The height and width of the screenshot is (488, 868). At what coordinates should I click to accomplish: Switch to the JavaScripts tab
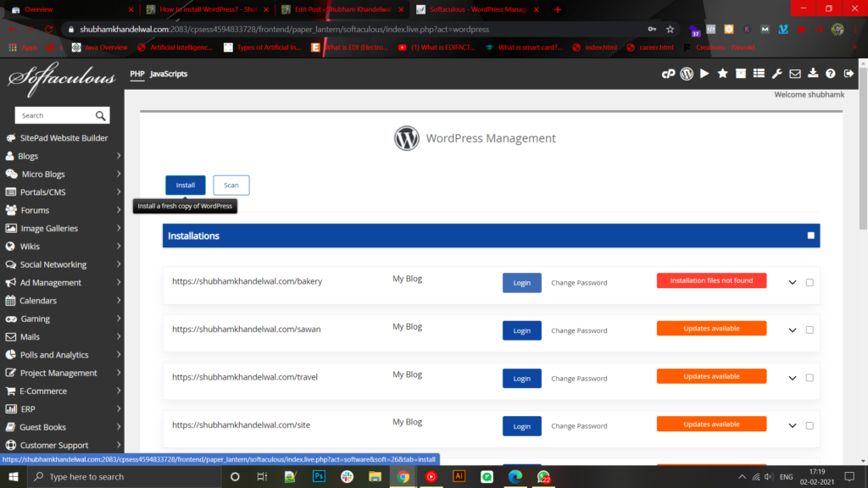[169, 75]
